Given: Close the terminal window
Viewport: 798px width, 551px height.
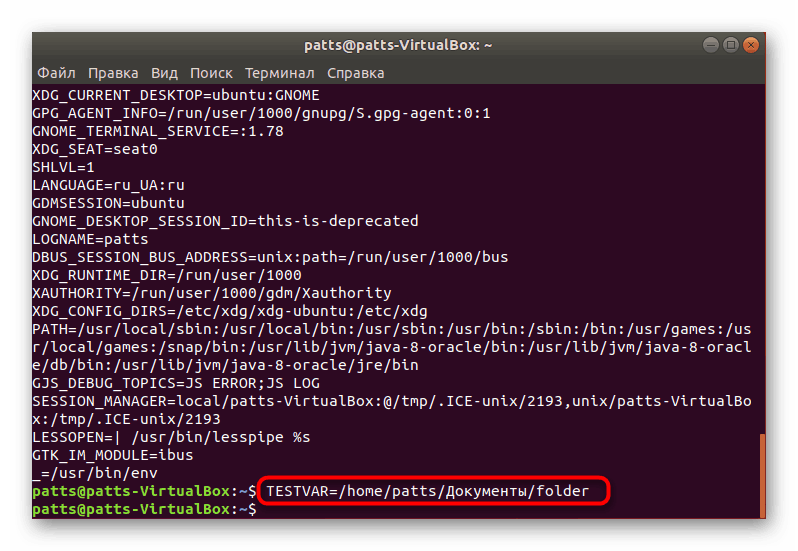Looking at the screenshot, I should click(x=751, y=45).
